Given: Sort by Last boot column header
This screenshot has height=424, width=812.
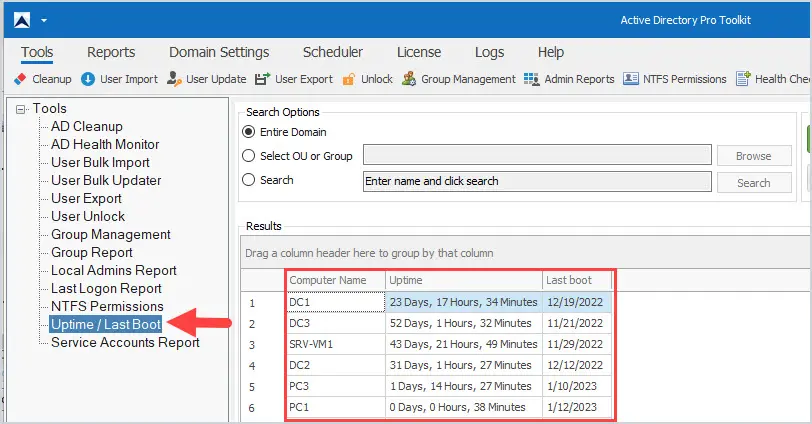Looking at the screenshot, I should (x=577, y=281).
